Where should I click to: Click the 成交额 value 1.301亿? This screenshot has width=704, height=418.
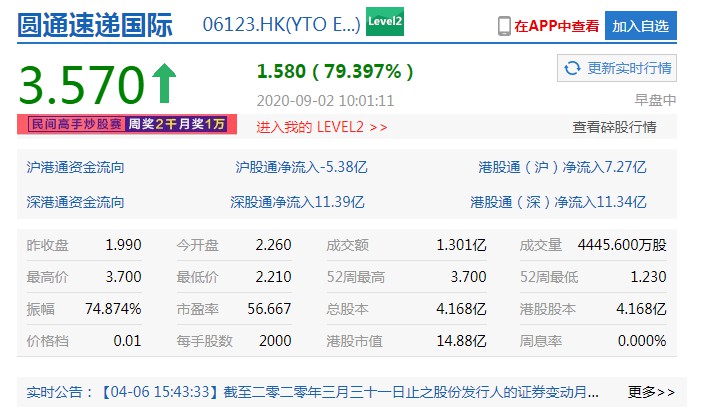pyautogui.click(x=461, y=245)
